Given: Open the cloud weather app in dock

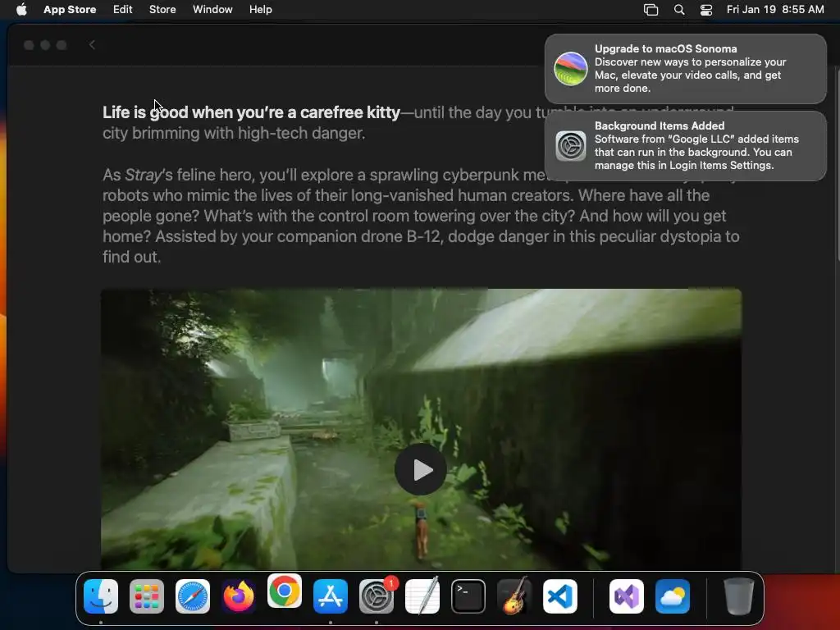Looking at the screenshot, I should (x=673, y=596).
